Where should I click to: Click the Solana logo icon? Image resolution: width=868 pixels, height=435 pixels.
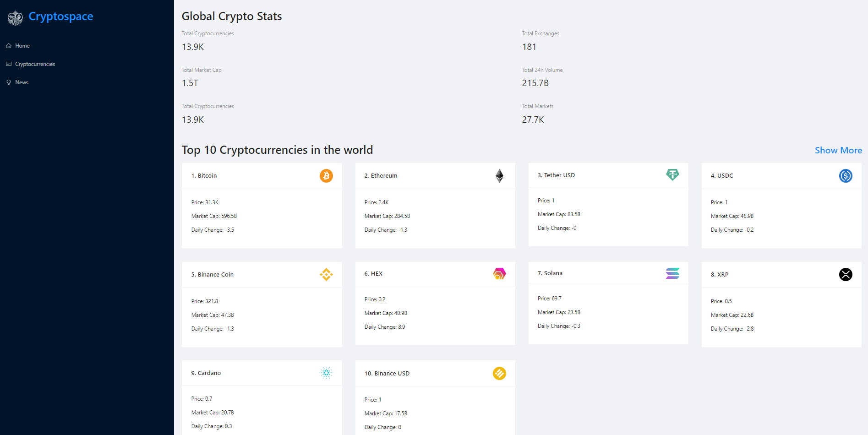[x=672, y=273]
